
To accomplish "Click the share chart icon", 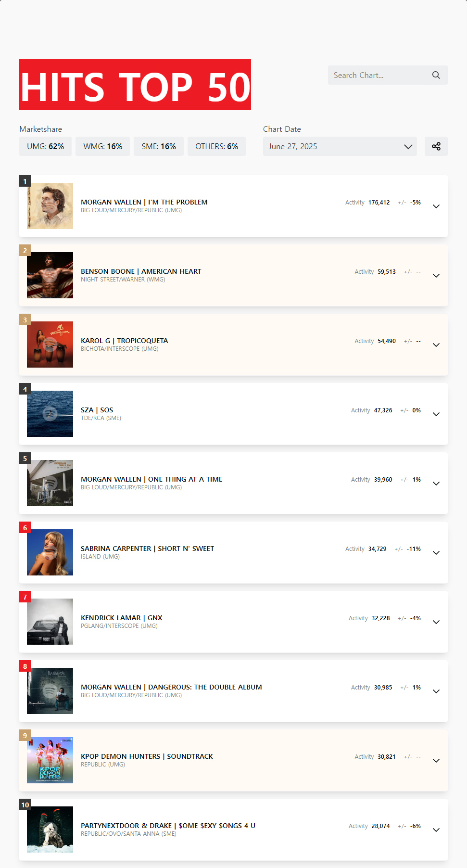I will [436, 146].
